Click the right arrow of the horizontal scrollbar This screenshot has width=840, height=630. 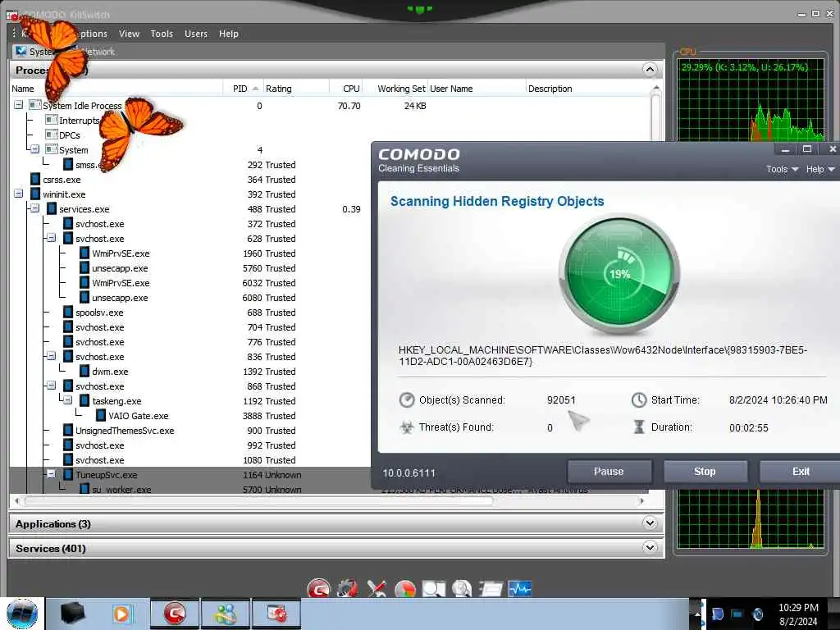pos(641,501)
